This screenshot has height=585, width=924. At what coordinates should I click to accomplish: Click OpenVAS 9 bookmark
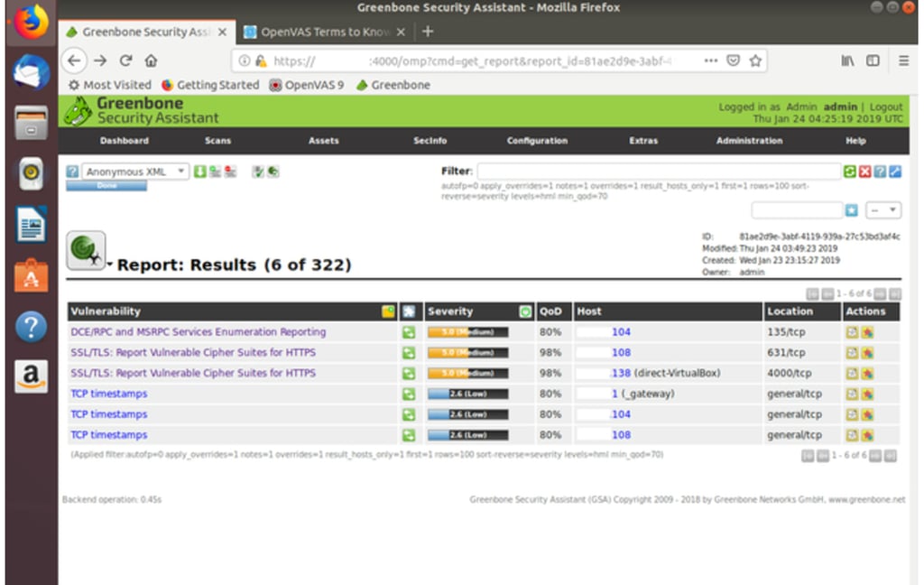[307, 85]
